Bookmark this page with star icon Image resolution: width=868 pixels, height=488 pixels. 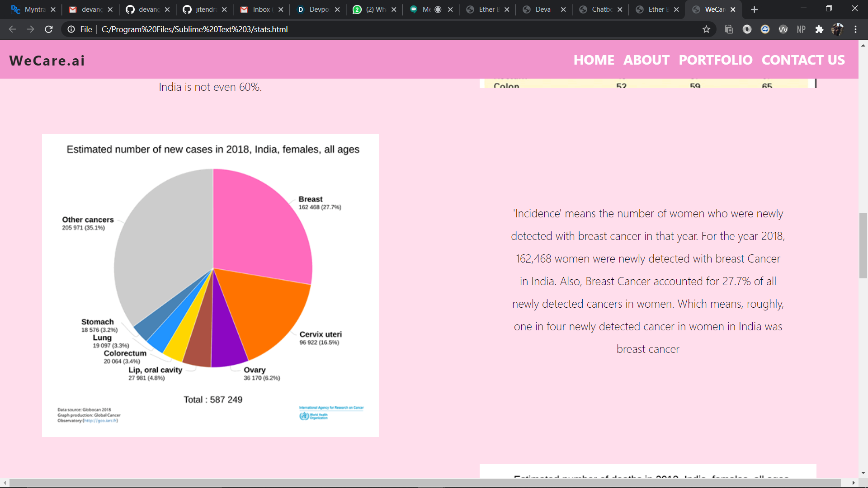click(706, 29)
